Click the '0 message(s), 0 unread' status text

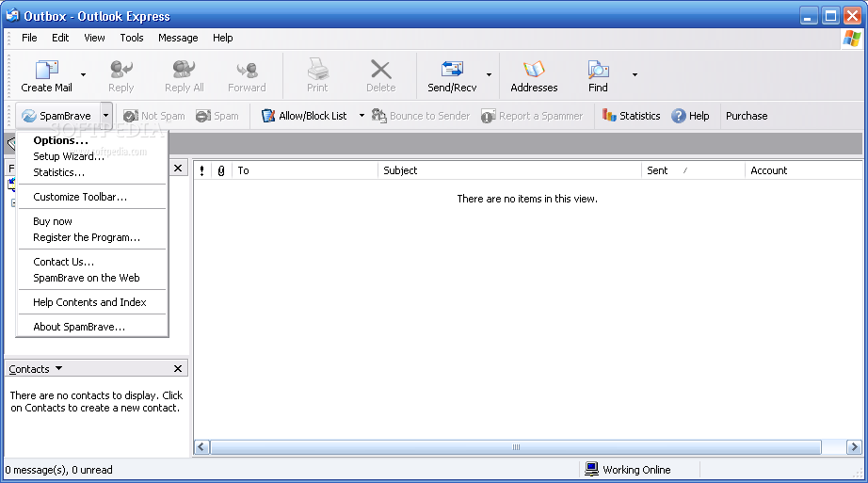58,470
